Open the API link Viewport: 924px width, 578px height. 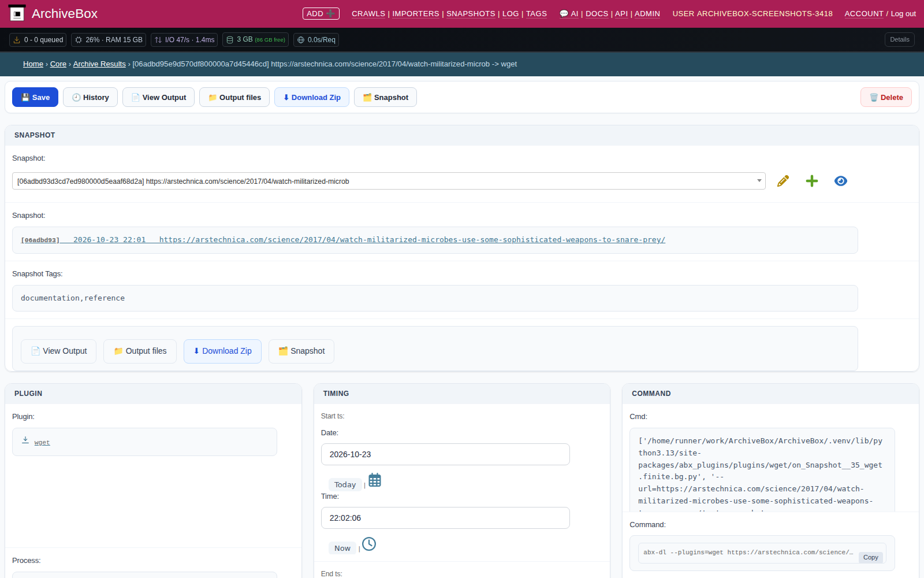pyautogui.click(x=621, y=14)
